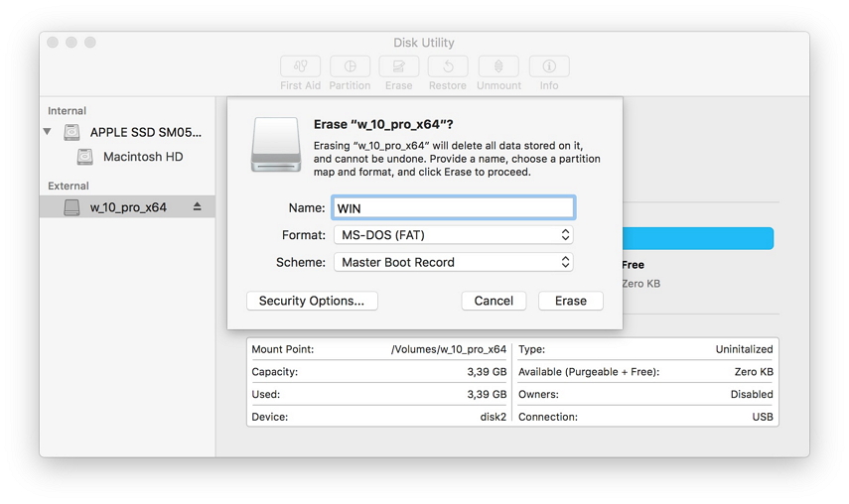The height and width of the screenshot is (504, 849).
Task: Confirm with the Erase button
Action: (571, 301)
